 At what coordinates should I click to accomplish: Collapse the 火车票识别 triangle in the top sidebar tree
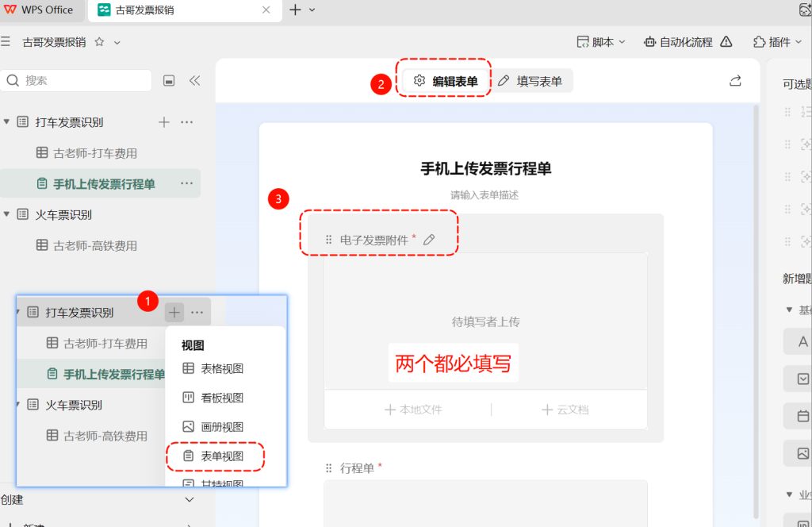pyautogui.click(x=6, y=214)
